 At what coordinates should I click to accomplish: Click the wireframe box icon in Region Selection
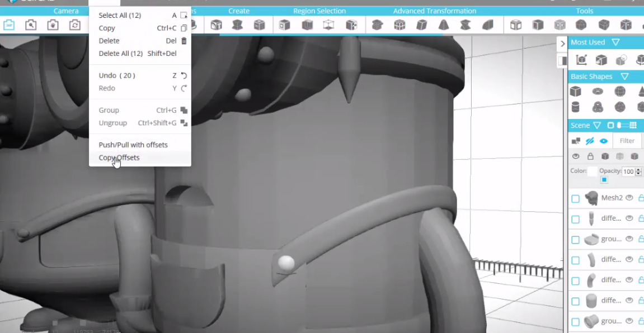tap(328, 26)
